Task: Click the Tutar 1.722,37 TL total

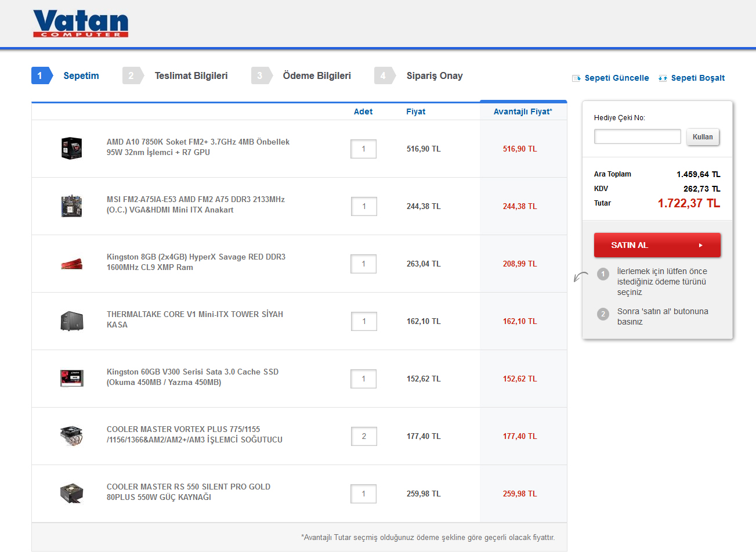Action: point(689,203)
